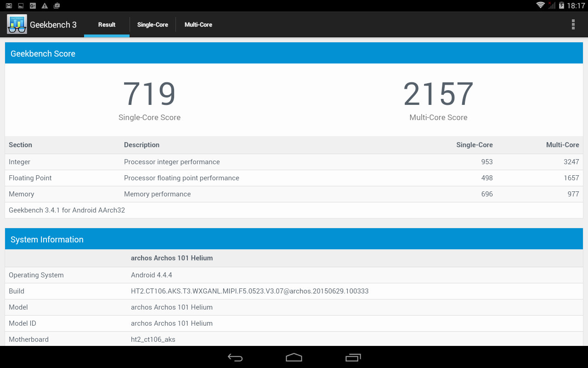Tap the Google+ notification icon
The image size is (588, 368).
click(x=33, y=6)
